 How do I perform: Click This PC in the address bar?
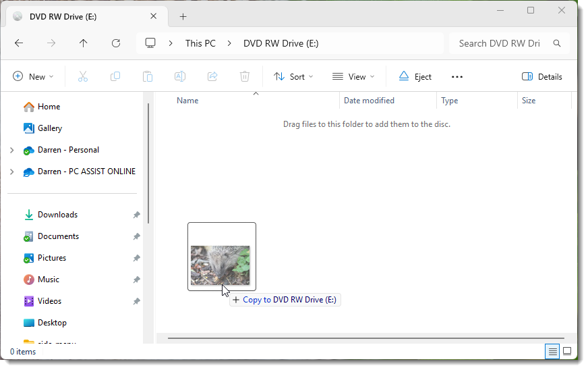click(x=200, y=44)
